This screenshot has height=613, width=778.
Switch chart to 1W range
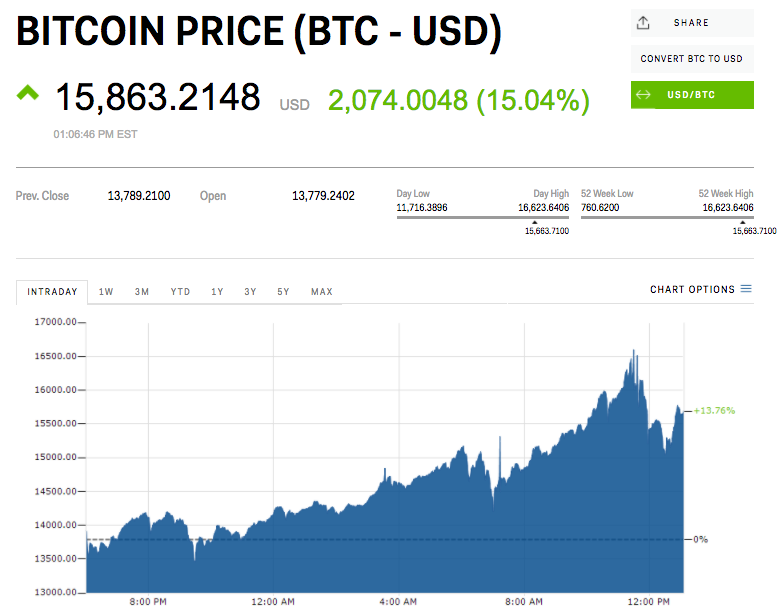pyautogui.click(x=106, y=292)
